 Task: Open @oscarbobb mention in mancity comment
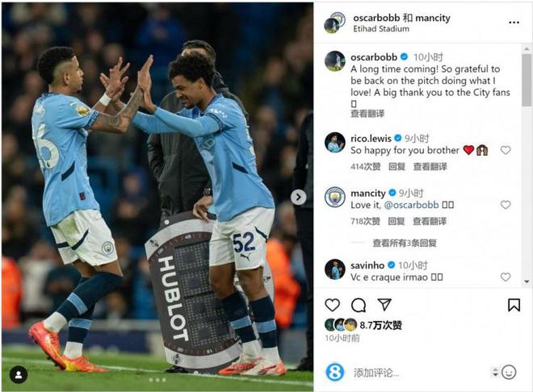(411, 205)
